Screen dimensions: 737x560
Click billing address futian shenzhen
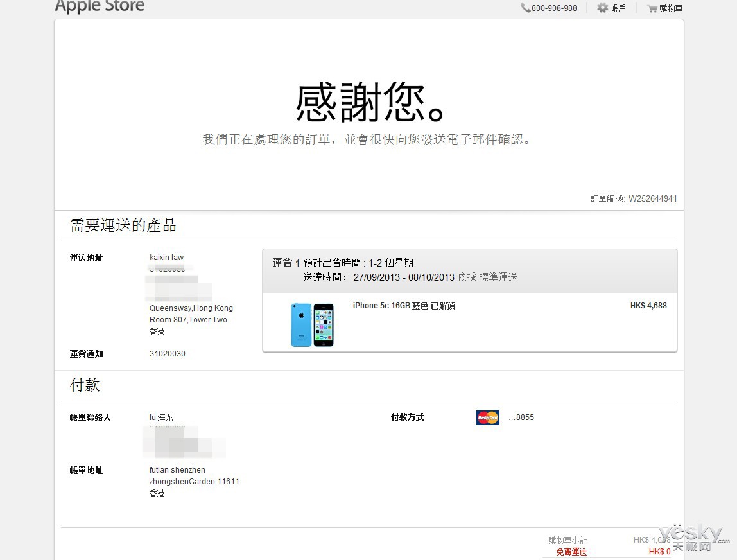coord(177,470)
